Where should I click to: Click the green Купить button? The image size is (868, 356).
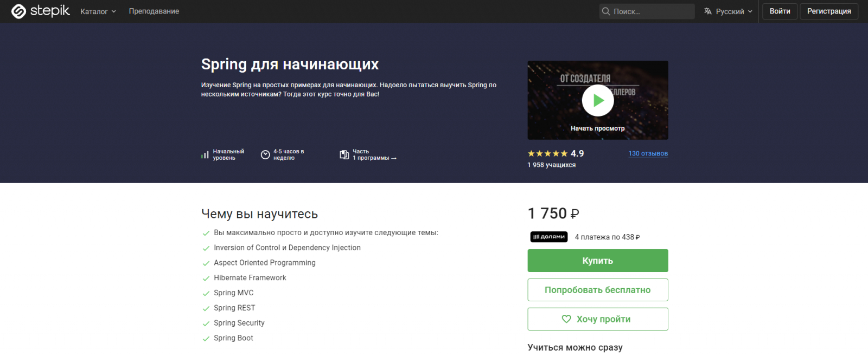pos(598,261)
